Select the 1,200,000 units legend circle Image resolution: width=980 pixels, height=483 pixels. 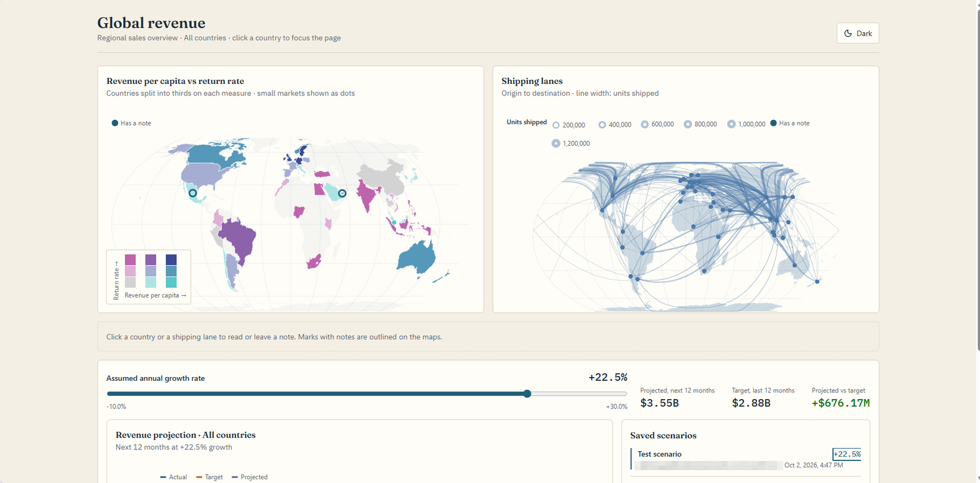556,143
